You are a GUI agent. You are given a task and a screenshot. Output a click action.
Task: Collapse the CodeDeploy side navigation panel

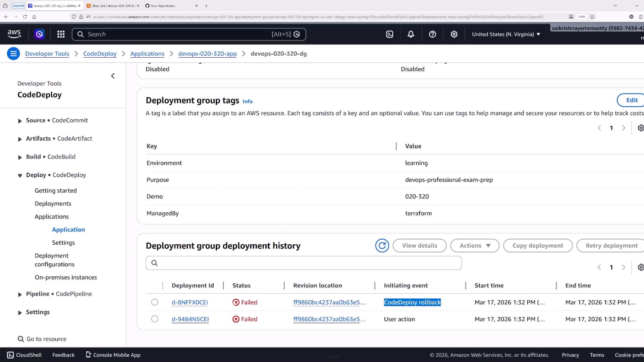113,76
